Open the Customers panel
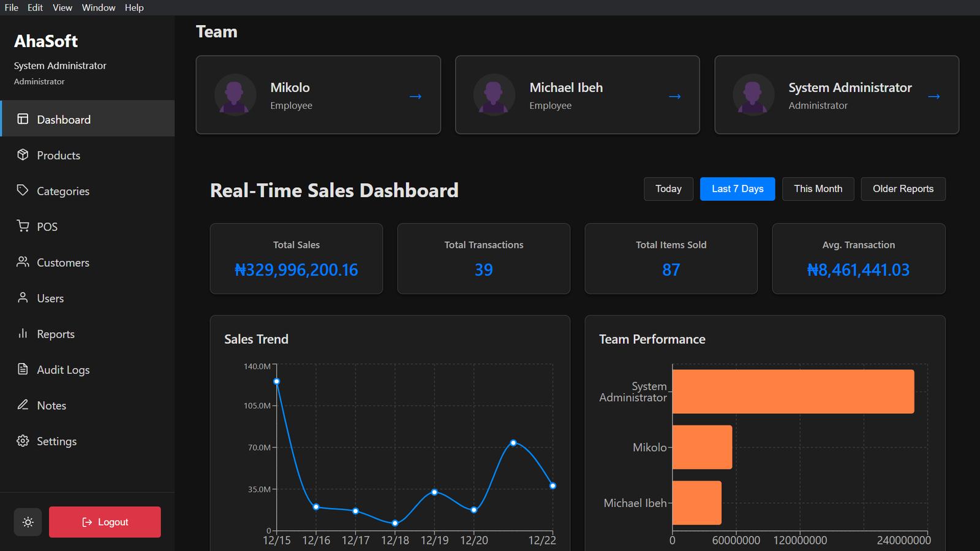 point(23,262)
